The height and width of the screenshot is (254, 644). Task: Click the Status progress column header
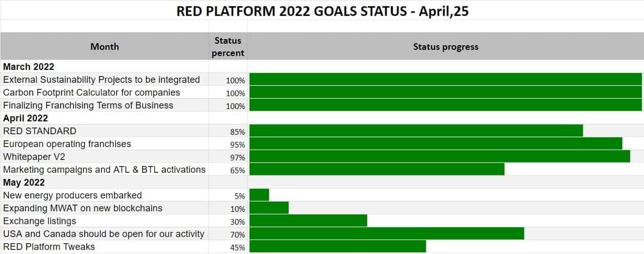[445, 46]
